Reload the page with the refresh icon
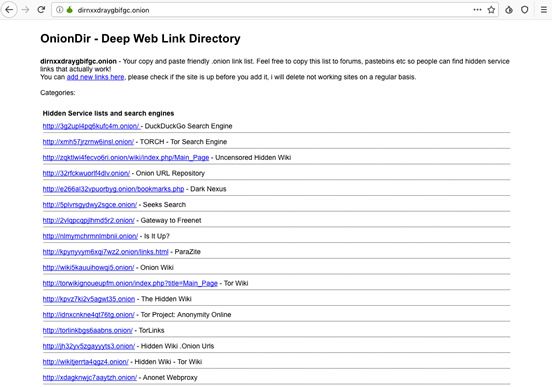The width and height of the screenshot is (552, 387). coord(42,10)
